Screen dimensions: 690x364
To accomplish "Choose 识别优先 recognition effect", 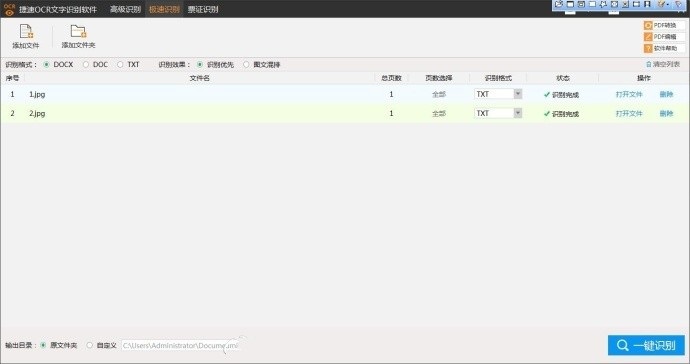I will [200, 65].
